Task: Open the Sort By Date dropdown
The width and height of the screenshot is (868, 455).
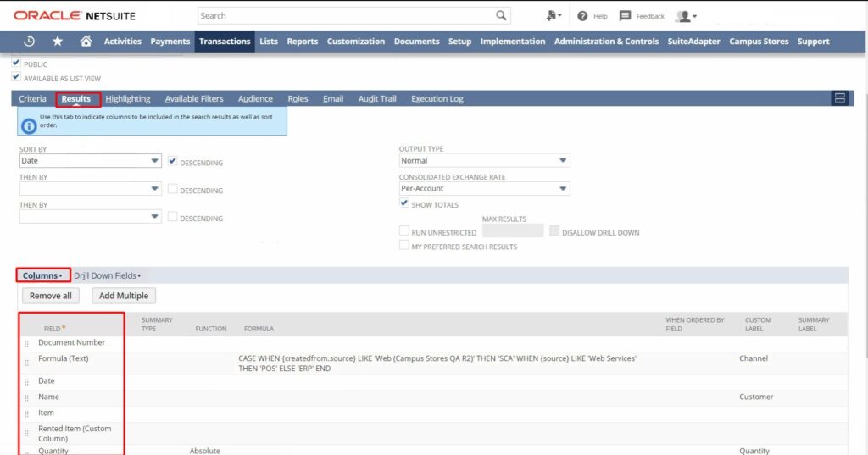Action: tap(90, 160)
